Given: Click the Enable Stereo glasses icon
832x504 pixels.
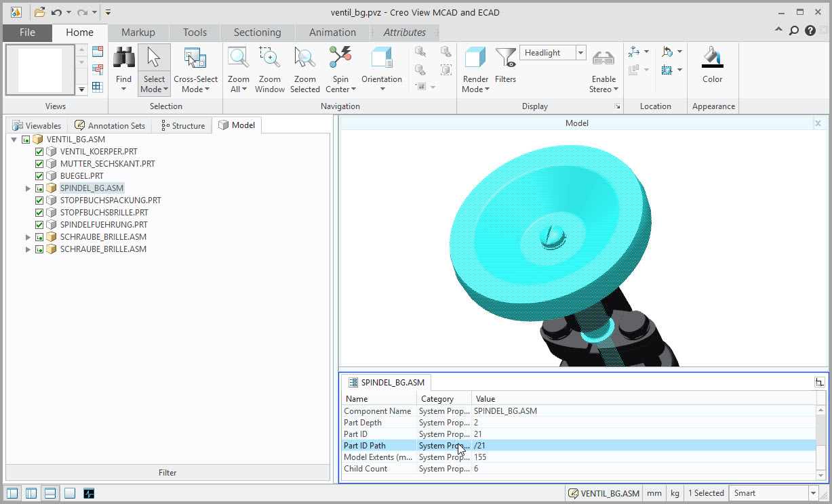Looking at the screenshot, I should tap(603, 59).
